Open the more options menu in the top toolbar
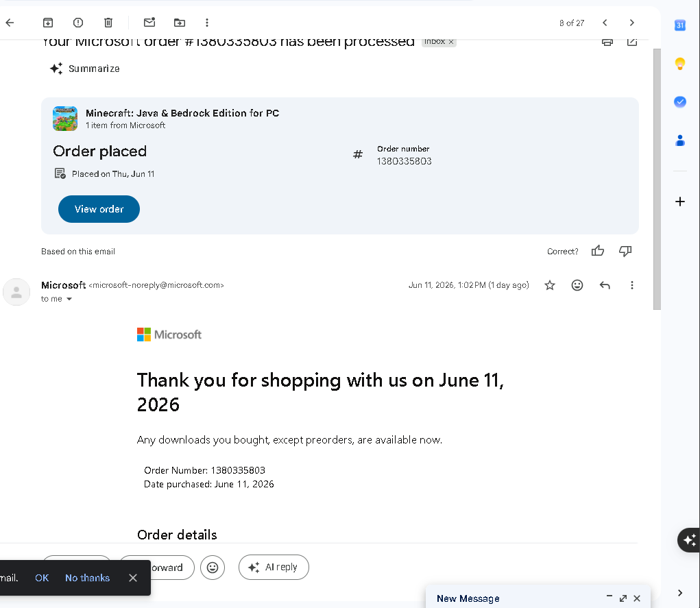The image size is (700, 608). coord(206,23)
